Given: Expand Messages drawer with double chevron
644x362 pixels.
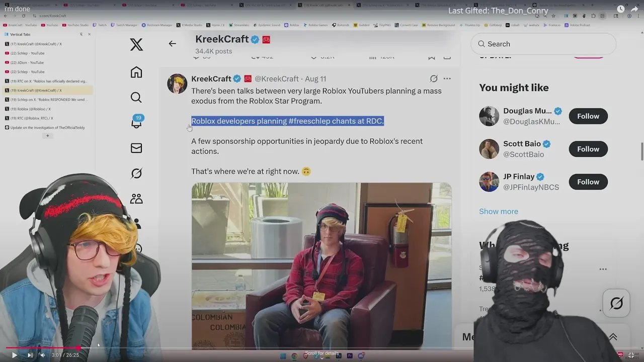Looking at the screenshot, I should click(x=613, y=337).
